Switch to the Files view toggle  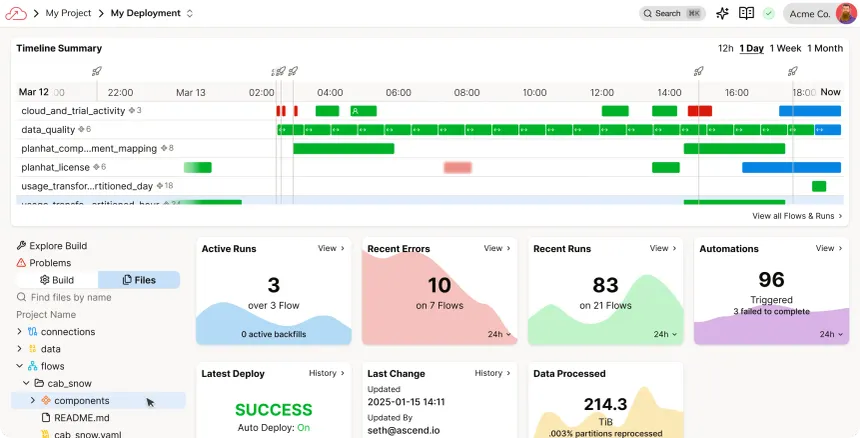pyautogui.click(x=139, y=280)
